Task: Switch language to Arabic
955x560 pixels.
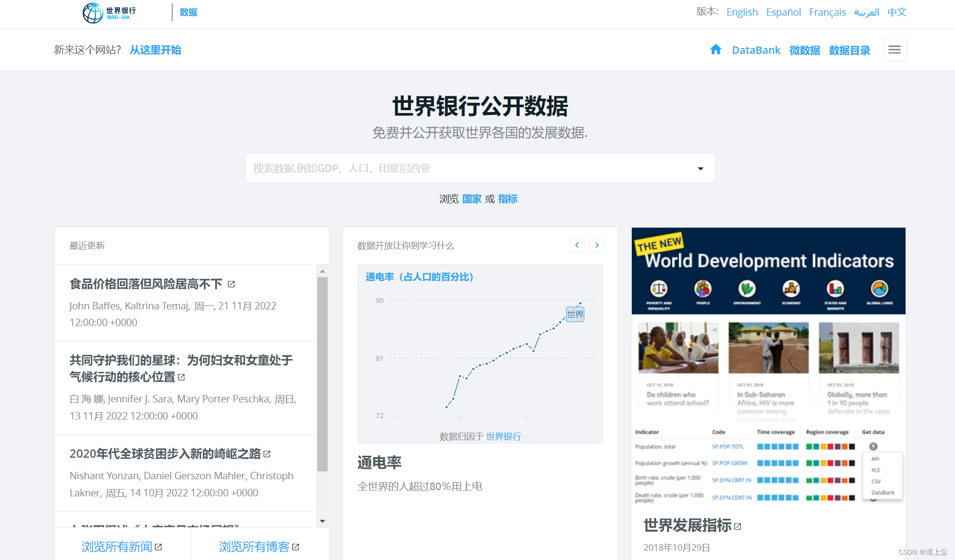Action: 866,12
